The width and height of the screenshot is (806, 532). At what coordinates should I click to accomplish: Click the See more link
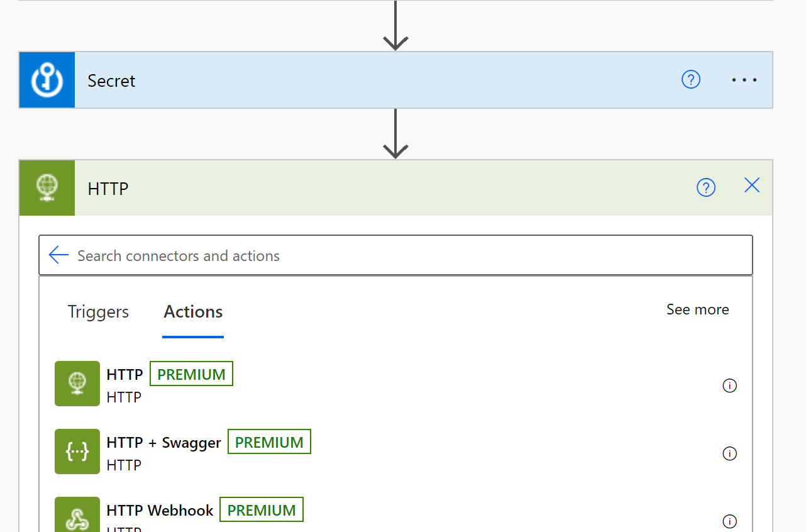tap(697, 309)
